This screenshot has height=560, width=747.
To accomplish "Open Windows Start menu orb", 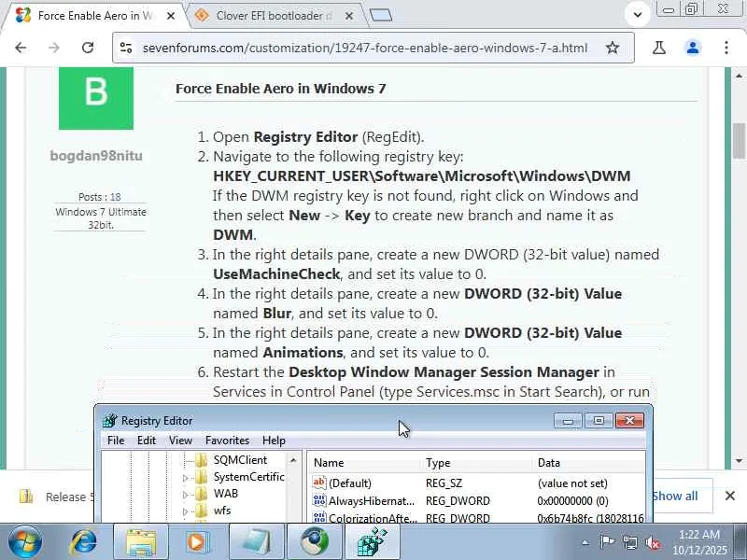I will (x=25, y=542).
